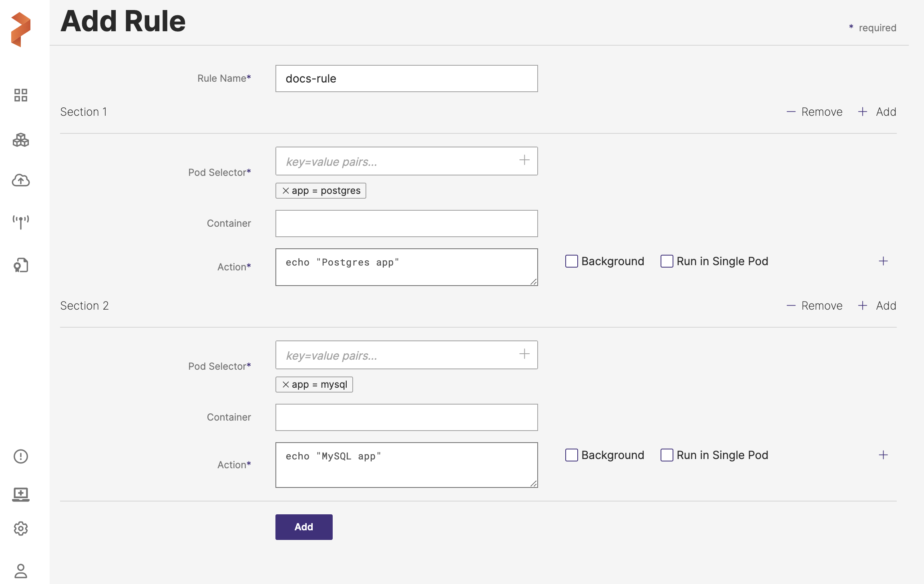Check Run in Single Pod in Section 2

coord(667,455)
